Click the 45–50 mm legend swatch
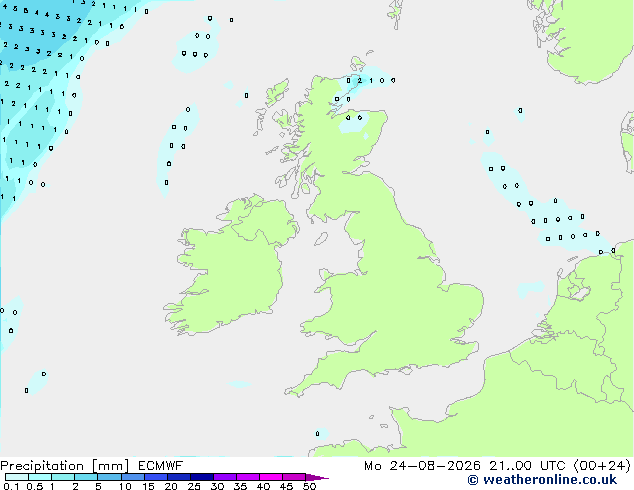The width and height of the screenshot is (634, 490). coord(294,477)
